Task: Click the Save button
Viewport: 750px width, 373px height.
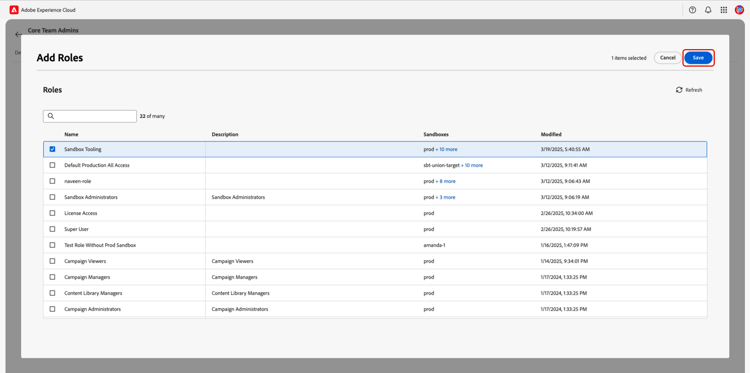Action: point(698,58)
